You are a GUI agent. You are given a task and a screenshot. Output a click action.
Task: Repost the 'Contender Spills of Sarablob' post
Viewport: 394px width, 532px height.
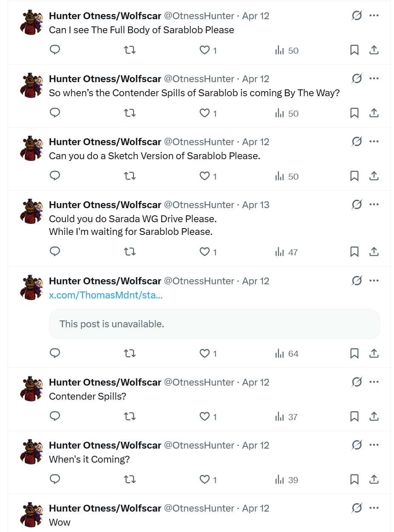[130, 113]
